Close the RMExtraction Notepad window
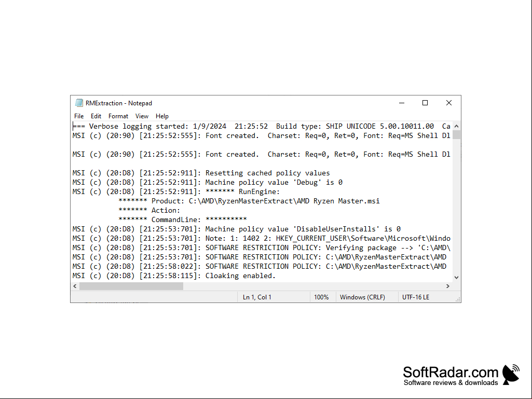532x399 pixels. tap(449, 103)
